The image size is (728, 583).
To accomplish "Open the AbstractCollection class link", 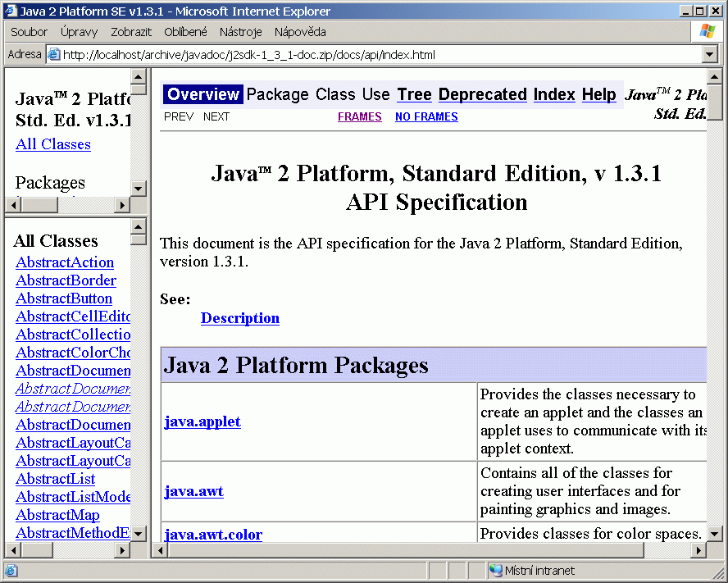I will [73, 335].
